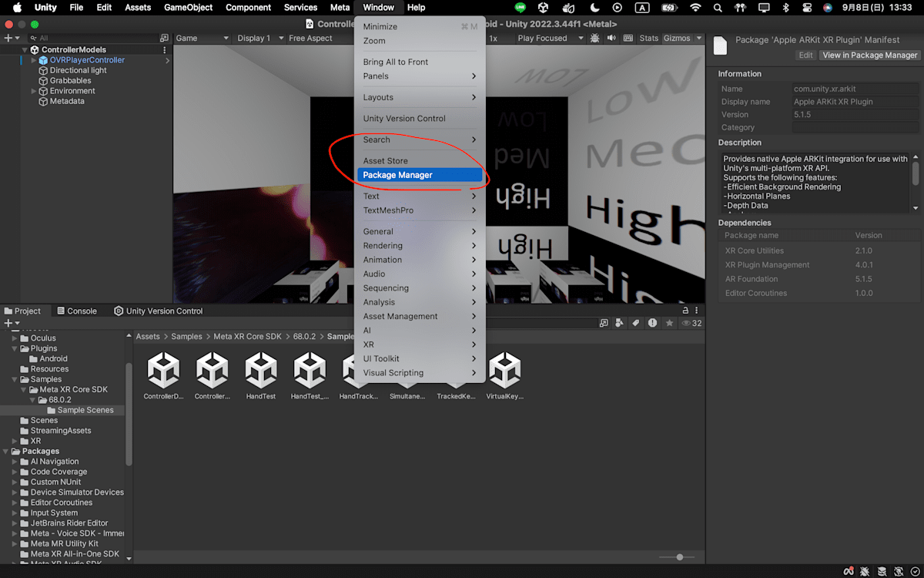
Task: Expand the Panels submenu
Action: coord(420,76)
